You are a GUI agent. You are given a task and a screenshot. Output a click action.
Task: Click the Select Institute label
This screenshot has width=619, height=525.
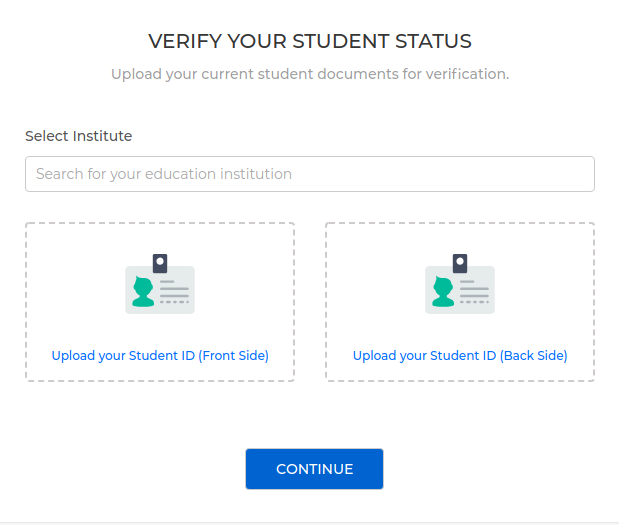[79, 136]
